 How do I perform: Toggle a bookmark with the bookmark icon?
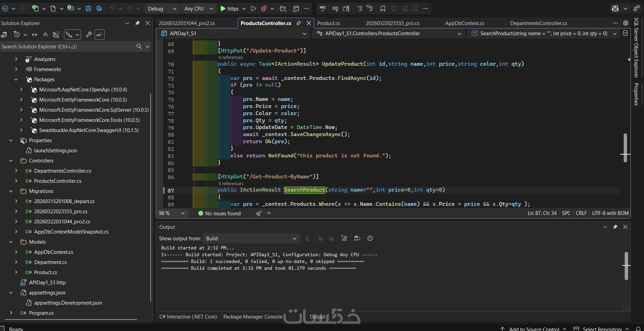click(383, 8)
